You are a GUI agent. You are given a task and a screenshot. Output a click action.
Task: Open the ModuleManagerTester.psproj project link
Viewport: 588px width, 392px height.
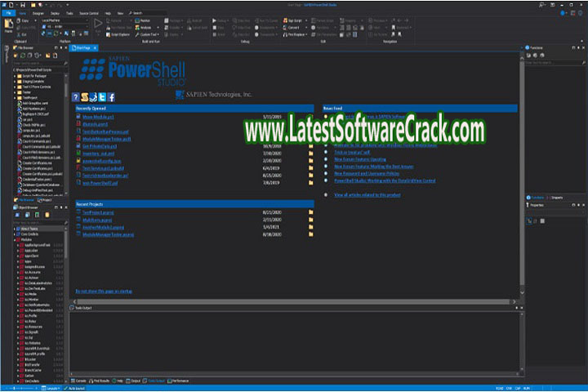click(108, 234)
